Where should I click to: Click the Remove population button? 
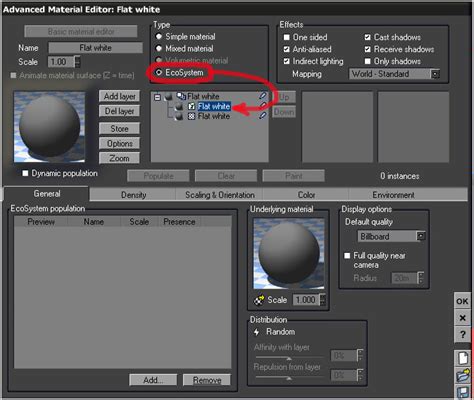(207, 380)
